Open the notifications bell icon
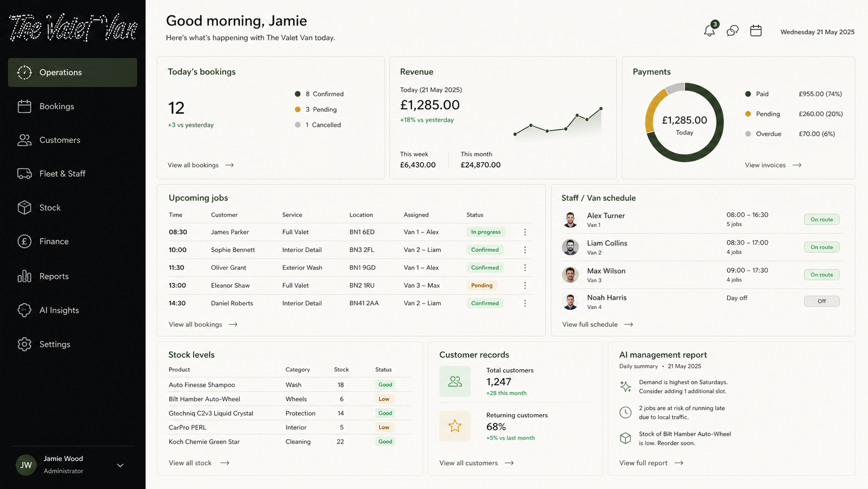Image resolution: width=868 pixels, height=489 pixels. (x=710, y=31)
